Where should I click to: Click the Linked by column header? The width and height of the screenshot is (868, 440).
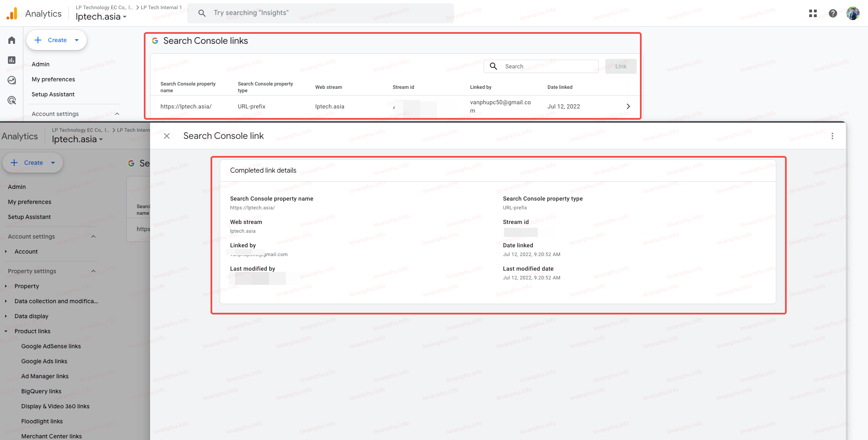pos(481,87)
